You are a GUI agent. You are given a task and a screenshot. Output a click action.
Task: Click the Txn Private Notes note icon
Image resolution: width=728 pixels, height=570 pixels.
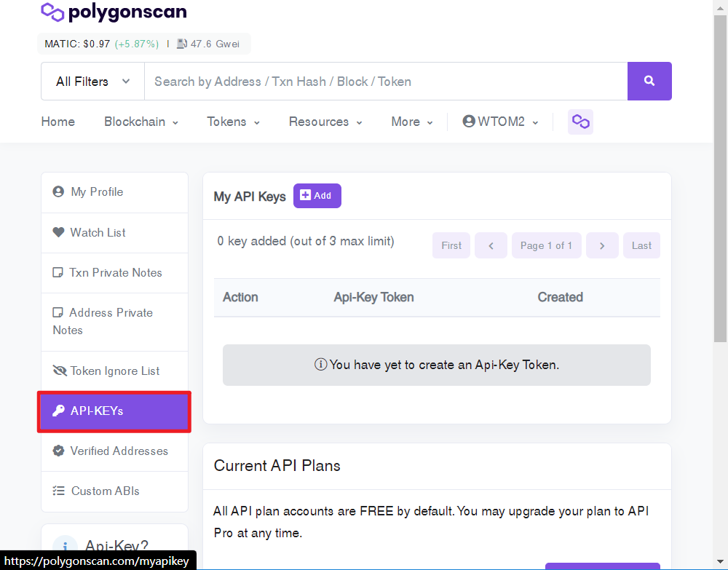pyautogui.click(x=58, y=272)
